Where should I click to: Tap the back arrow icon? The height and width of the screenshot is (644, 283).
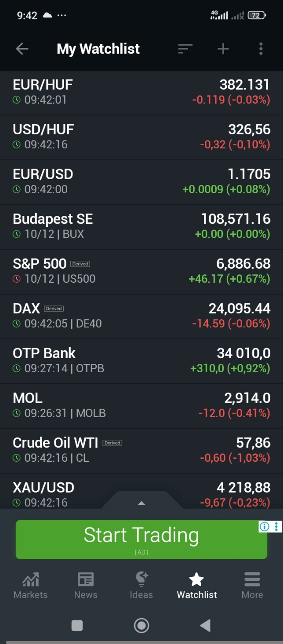coord(22,49)
